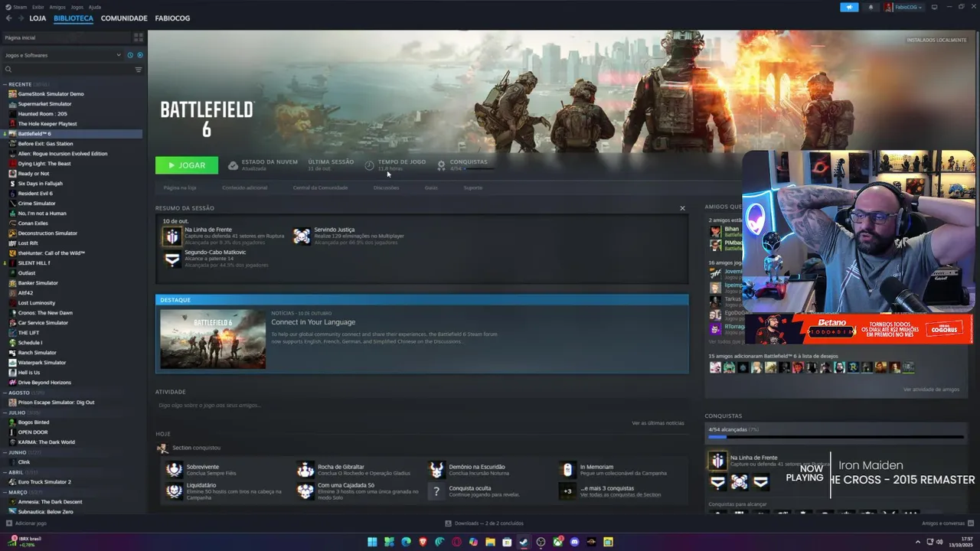
Task: Open the Discussões link
Action: (x=386, y=187)
